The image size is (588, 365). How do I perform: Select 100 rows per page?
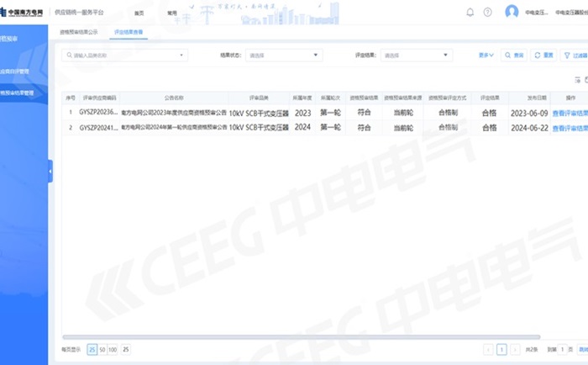pos(113,348)
